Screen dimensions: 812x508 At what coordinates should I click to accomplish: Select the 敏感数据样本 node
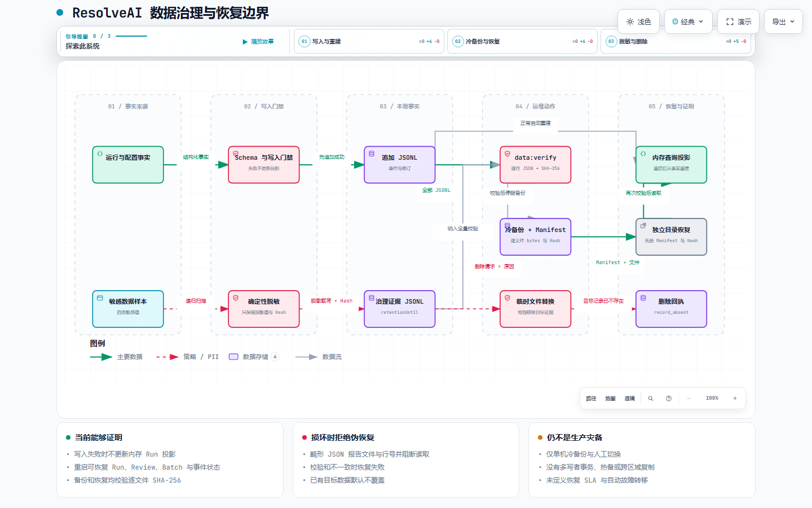[128, 309]
